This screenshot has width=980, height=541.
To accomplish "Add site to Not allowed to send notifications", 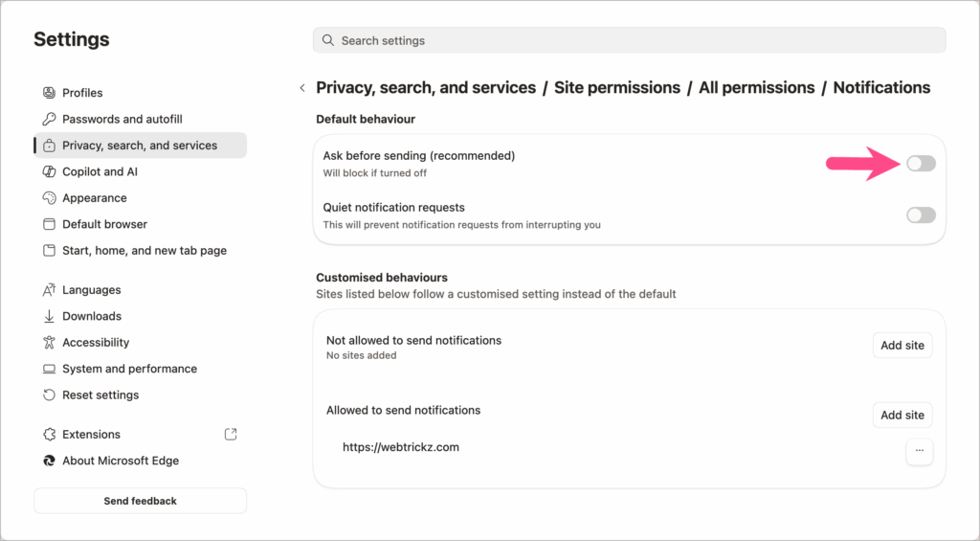I will click(x=902, y=346).
